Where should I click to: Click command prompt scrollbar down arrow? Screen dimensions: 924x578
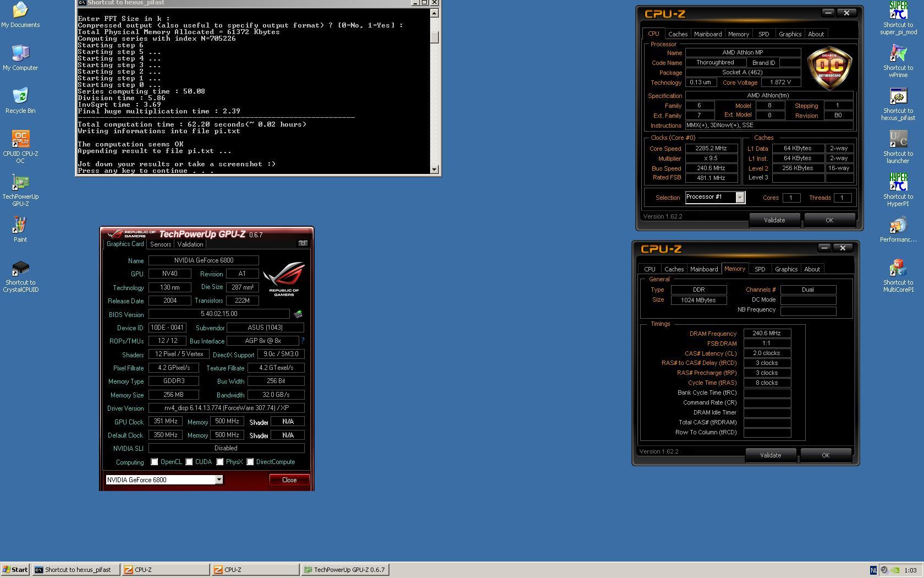[x=435, y=170]
